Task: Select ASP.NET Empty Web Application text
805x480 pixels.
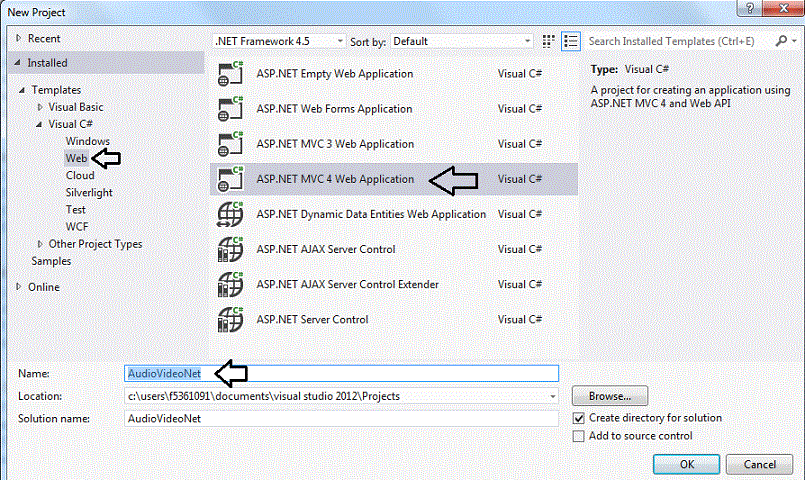Action: (335, 73)
